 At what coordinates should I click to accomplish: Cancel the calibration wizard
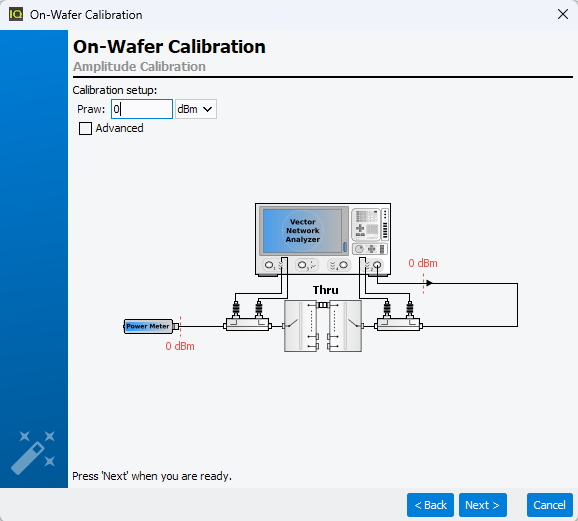550,505
